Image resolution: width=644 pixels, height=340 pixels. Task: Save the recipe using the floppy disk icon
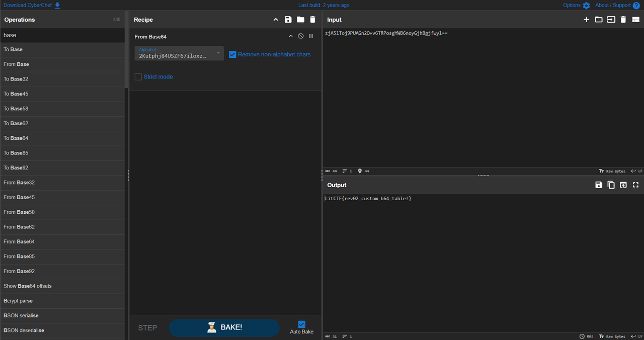click(288, 20)
